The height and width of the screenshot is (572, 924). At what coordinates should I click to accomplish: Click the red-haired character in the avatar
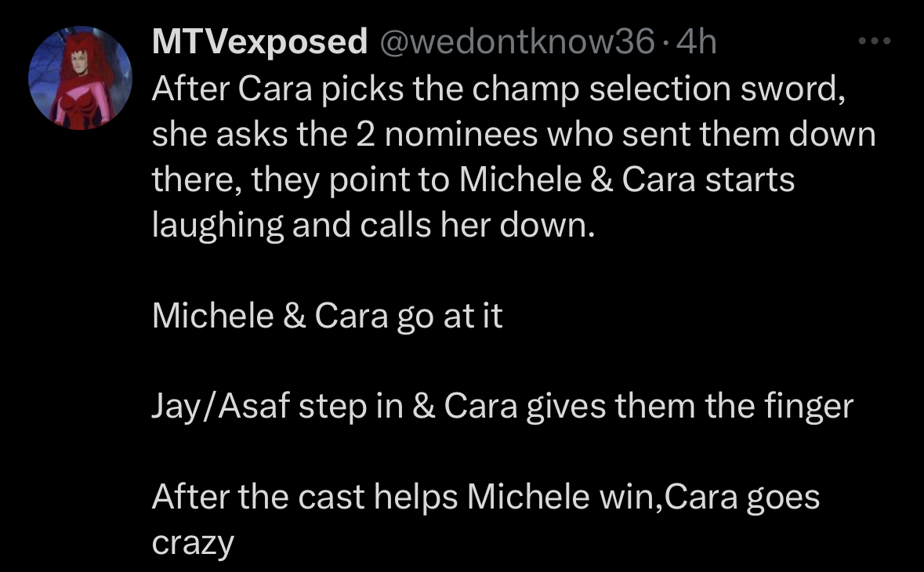click(82, 81)
